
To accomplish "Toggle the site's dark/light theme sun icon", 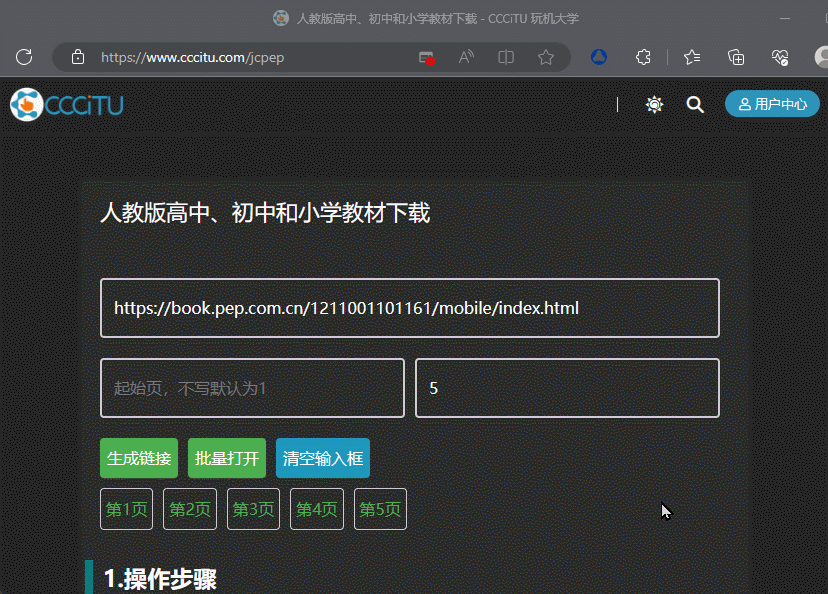I will tap(654, 104).
